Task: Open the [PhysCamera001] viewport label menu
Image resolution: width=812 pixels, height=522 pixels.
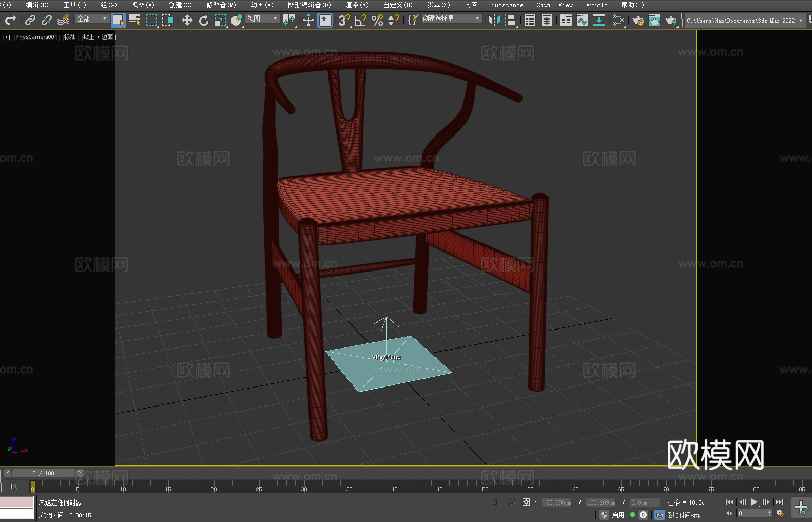Action: tap(36, 37)
